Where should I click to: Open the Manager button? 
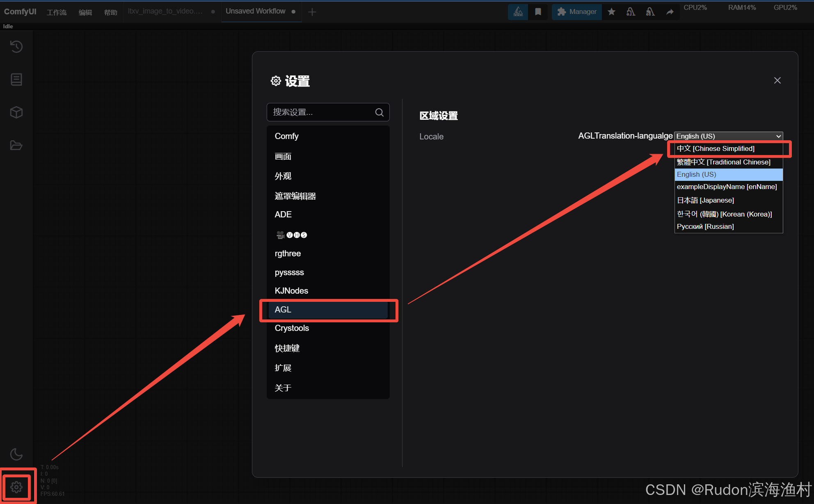click(576, 12)
